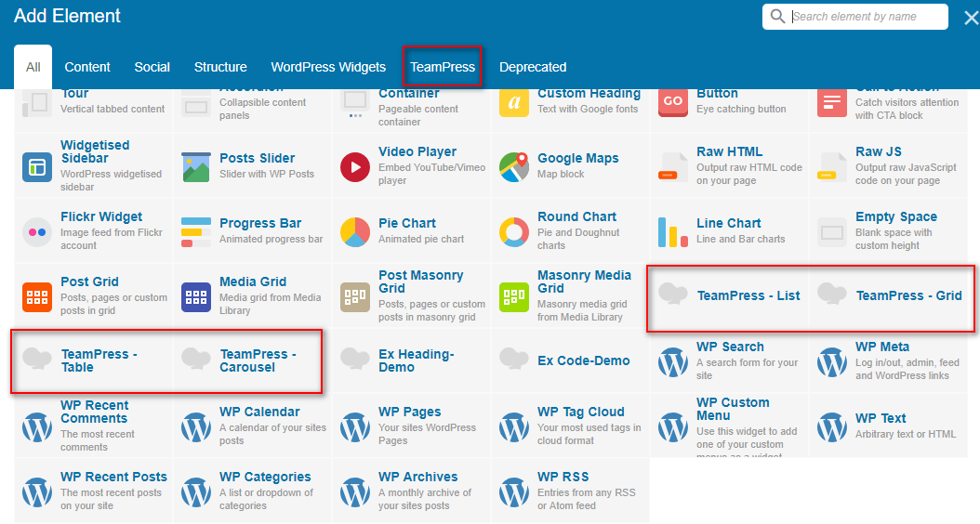Select the Posts Slider icon

[x=195, y=166]
